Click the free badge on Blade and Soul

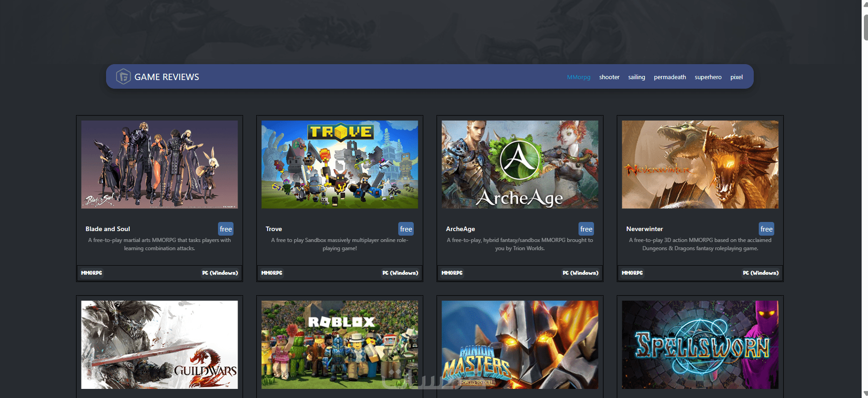tap(226, 229)
